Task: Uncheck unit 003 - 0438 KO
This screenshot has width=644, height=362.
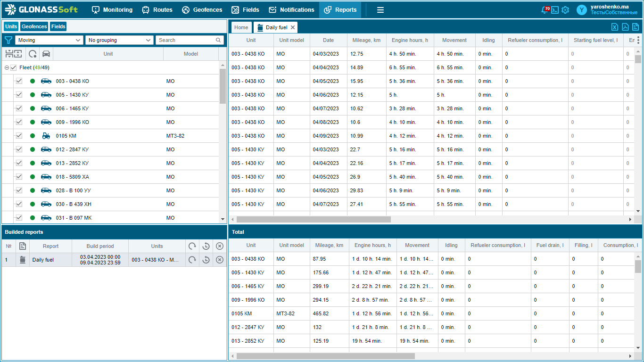Action: [x=19, y=81]
